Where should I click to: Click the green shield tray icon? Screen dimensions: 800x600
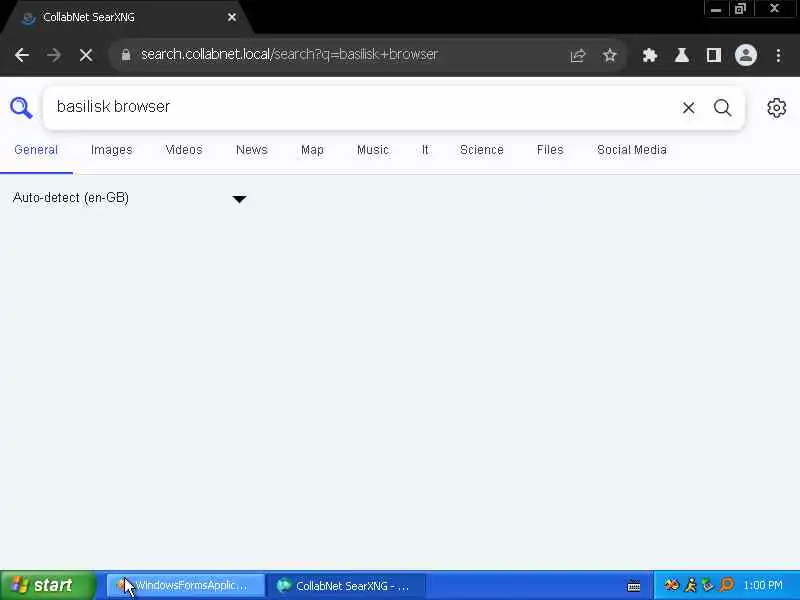(708, 585)
